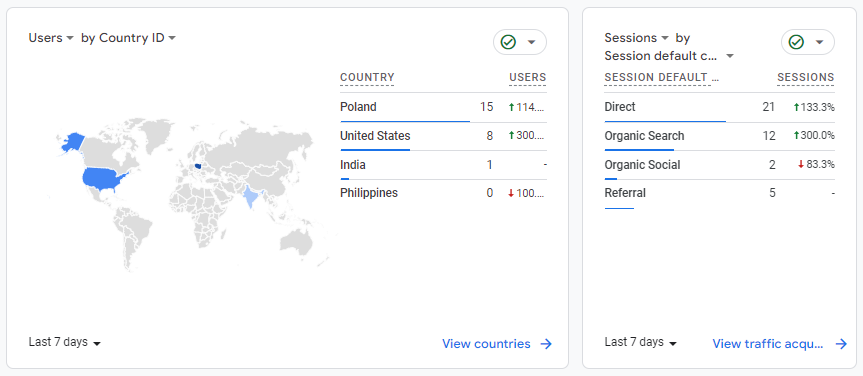Select the Direct channel row
The image size is (863, 376).
719,107
